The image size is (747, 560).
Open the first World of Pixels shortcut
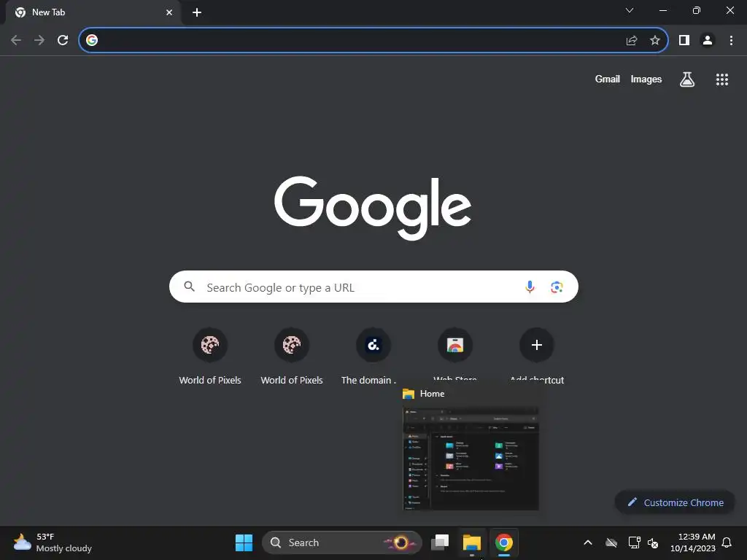tap(210, 356)
